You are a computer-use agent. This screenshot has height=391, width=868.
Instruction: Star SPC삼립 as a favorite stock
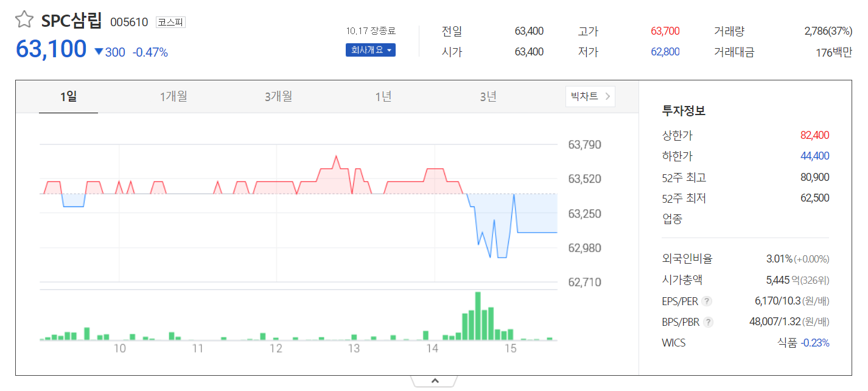point(24,19)
